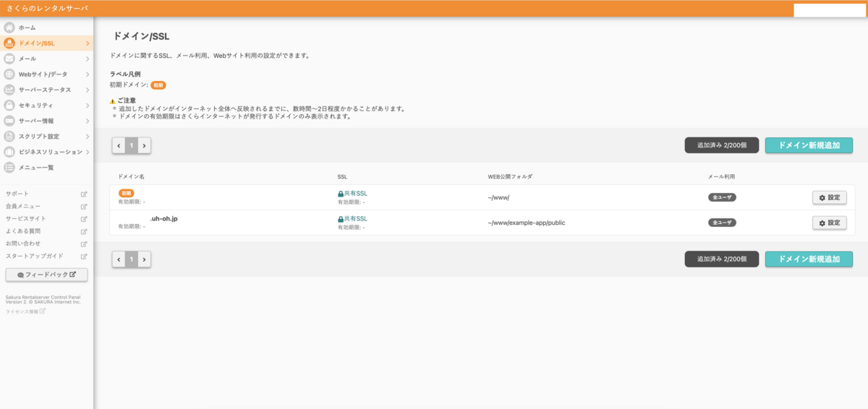
Task: Click external-link icon beside 会員メニュー
Action: (84, 207)
